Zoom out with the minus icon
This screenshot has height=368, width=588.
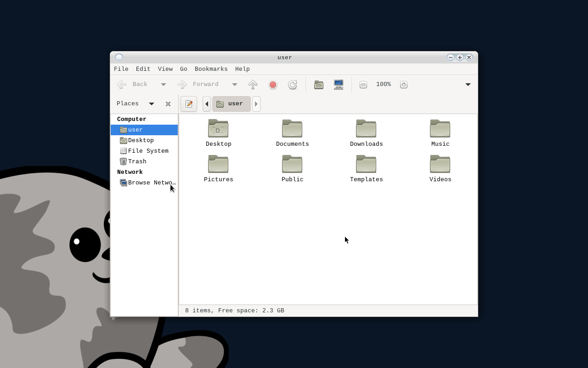pos(363,85)
